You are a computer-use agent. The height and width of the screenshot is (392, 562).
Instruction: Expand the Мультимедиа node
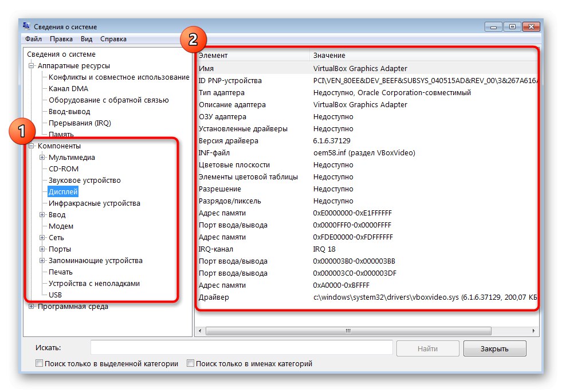tap(42, 157)
